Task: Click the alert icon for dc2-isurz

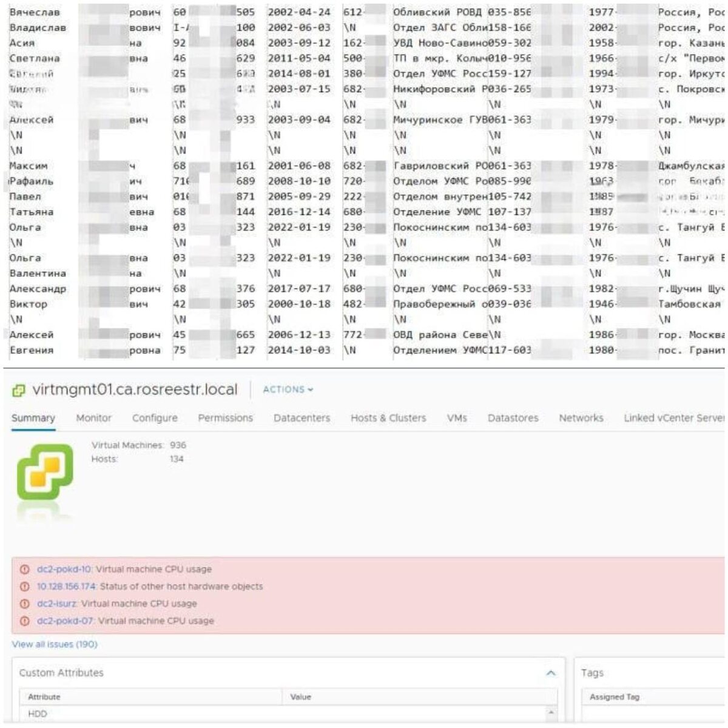Action: 25,604
